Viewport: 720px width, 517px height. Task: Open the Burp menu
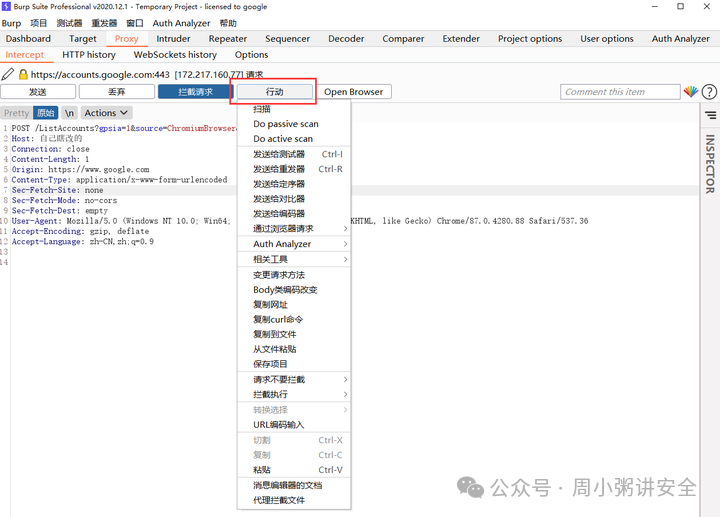point(11,23)
